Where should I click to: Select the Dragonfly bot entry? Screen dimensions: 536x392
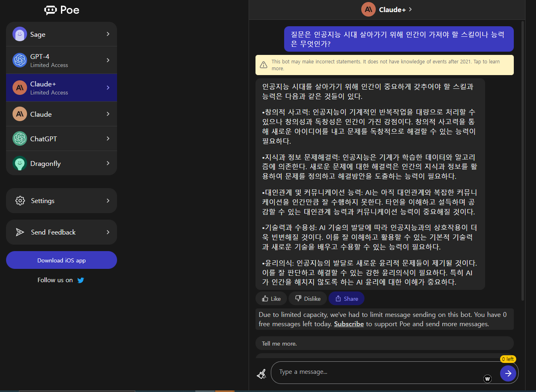[61, 164]
